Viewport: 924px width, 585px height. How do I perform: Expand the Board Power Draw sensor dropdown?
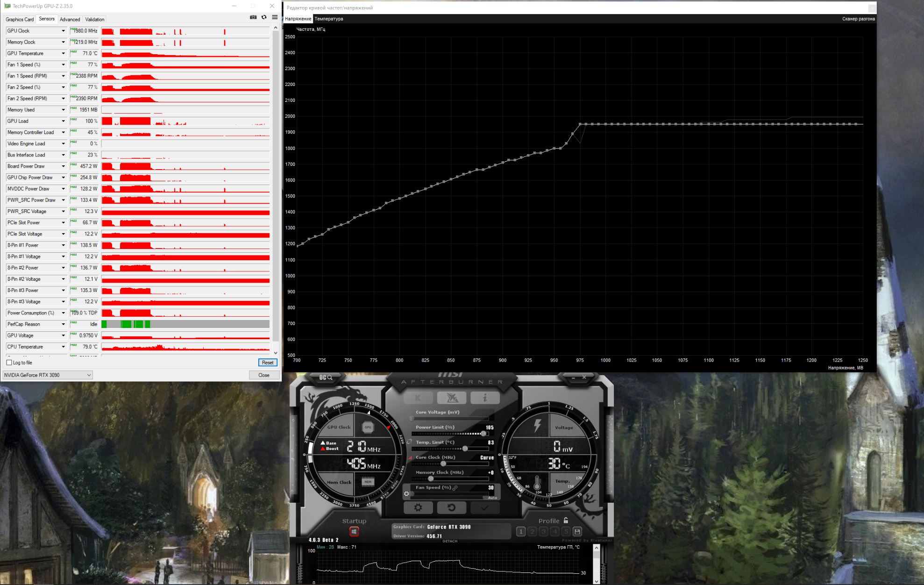tap(64, 166)
